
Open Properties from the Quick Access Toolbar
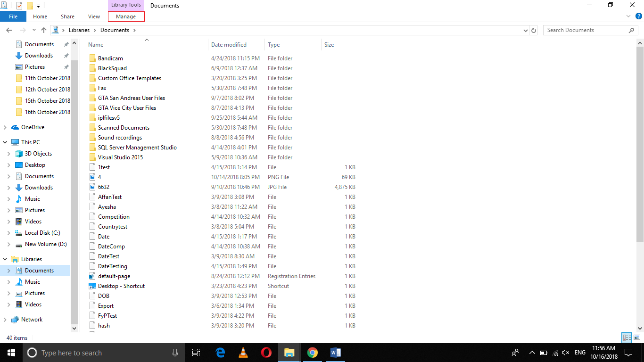[x=19, y=5]
